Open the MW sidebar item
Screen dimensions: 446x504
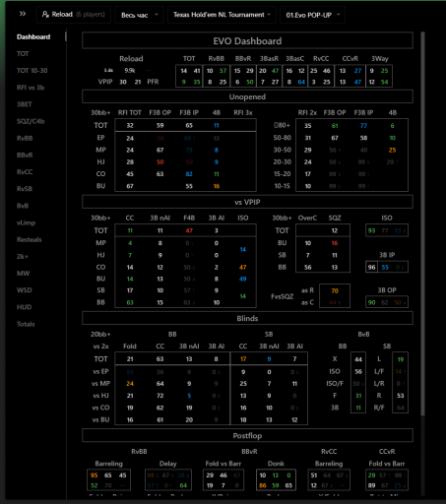click(x=23, y=274)
